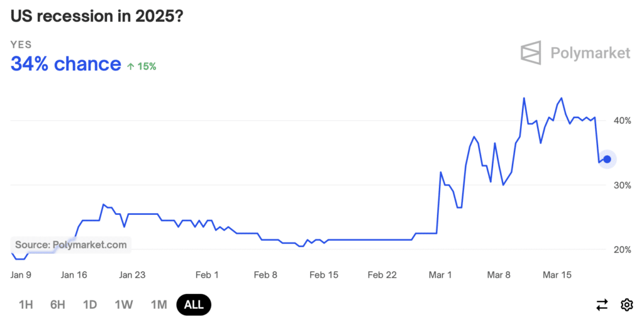Click the Polymarket logo icon
The height and width of the screenshot is (323, 644).
(531, 53)
